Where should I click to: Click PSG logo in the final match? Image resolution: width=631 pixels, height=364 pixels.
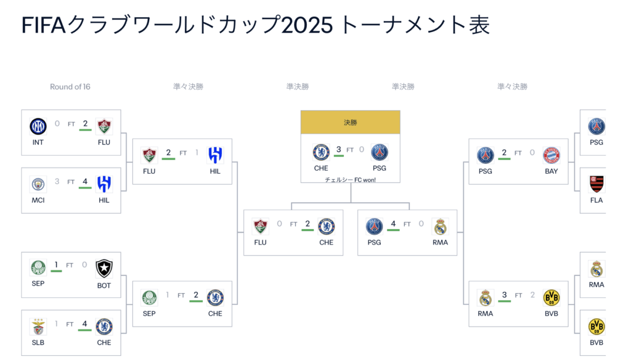tap(379, 153)
